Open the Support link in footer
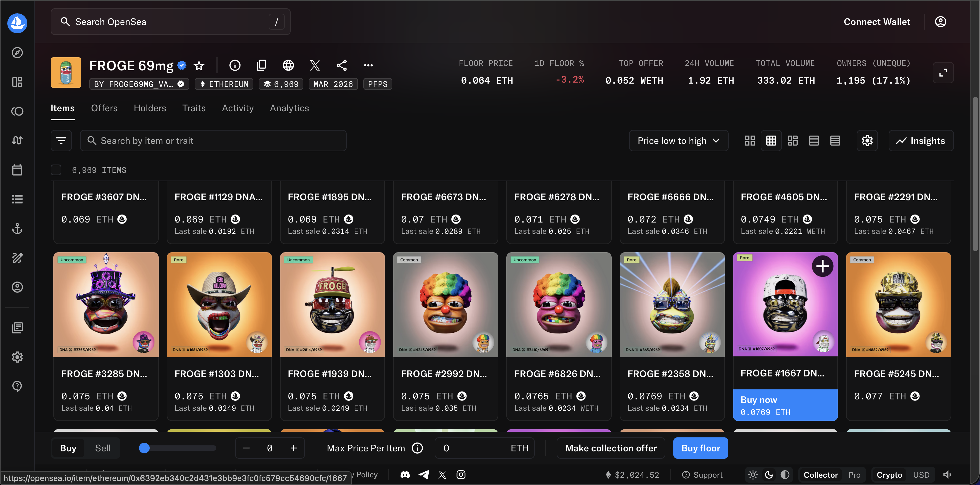The image size is (980, 485). [x=702, y=475]
